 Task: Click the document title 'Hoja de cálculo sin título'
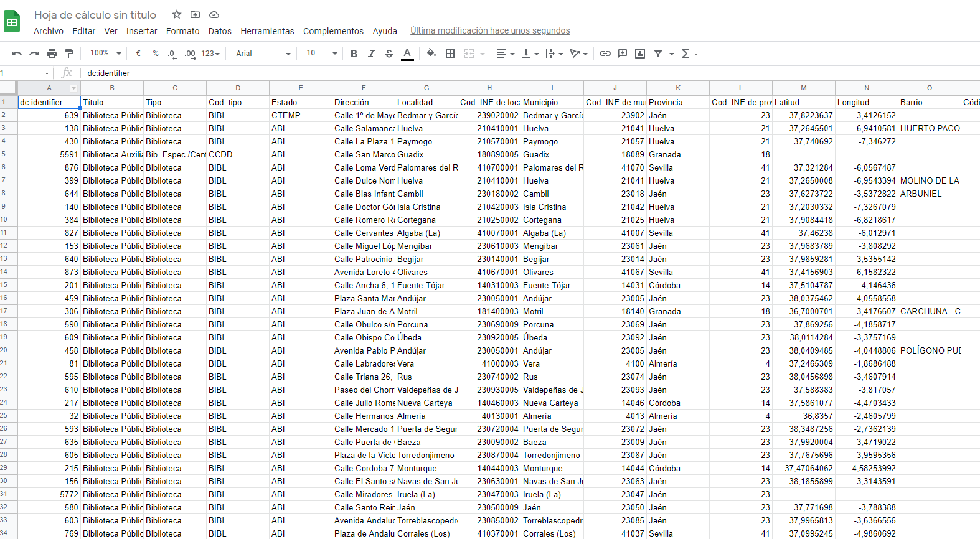tap(95, 14)
